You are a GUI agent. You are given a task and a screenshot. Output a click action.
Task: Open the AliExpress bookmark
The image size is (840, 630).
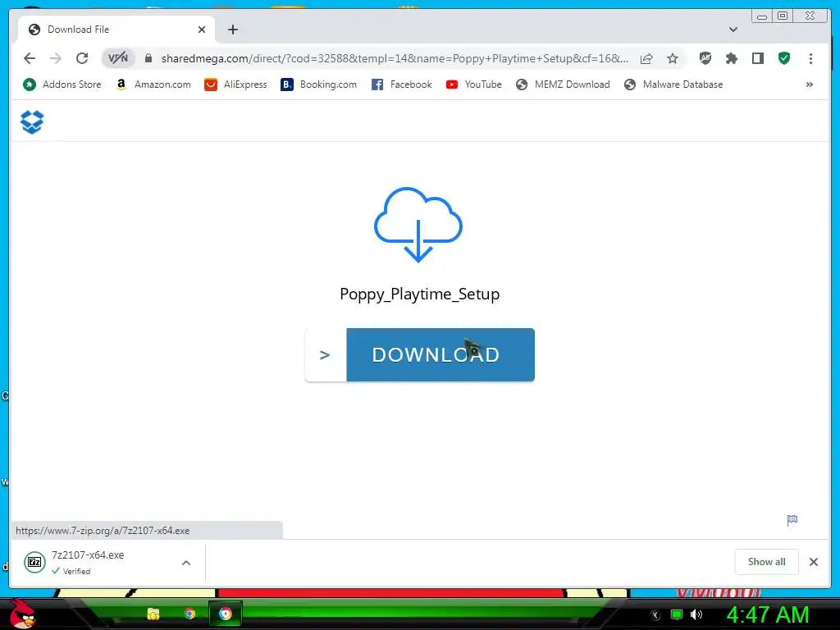point(235,84)
